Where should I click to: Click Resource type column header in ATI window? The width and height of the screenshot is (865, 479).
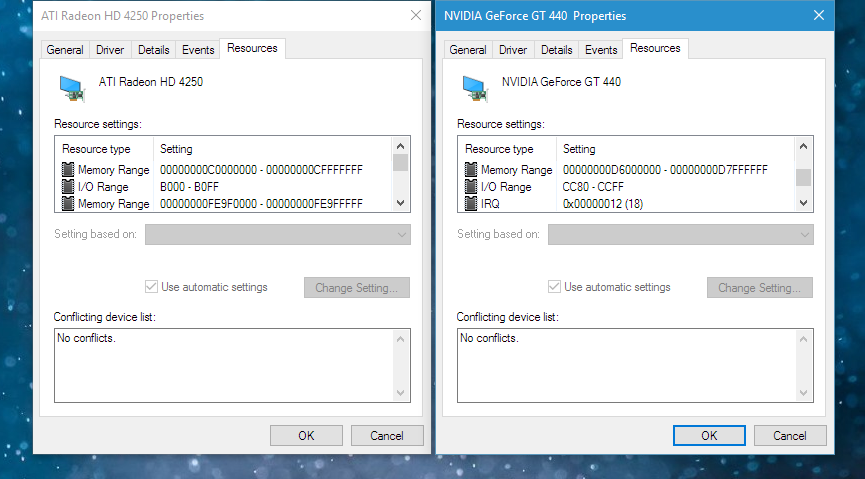(104, 149)
